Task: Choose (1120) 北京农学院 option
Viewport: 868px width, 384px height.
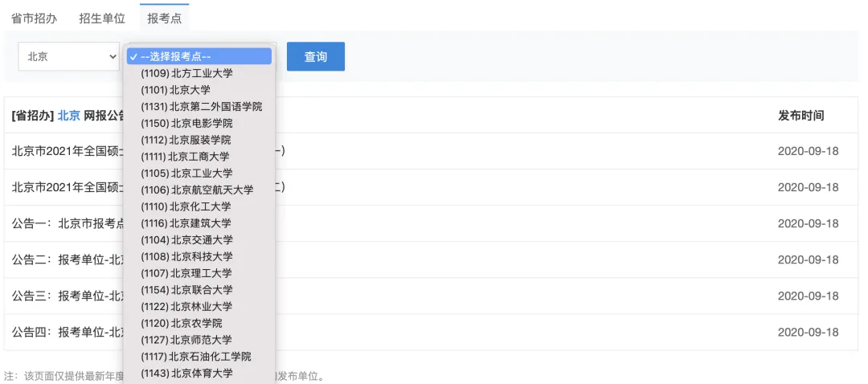Action: [x=199, y=323]
